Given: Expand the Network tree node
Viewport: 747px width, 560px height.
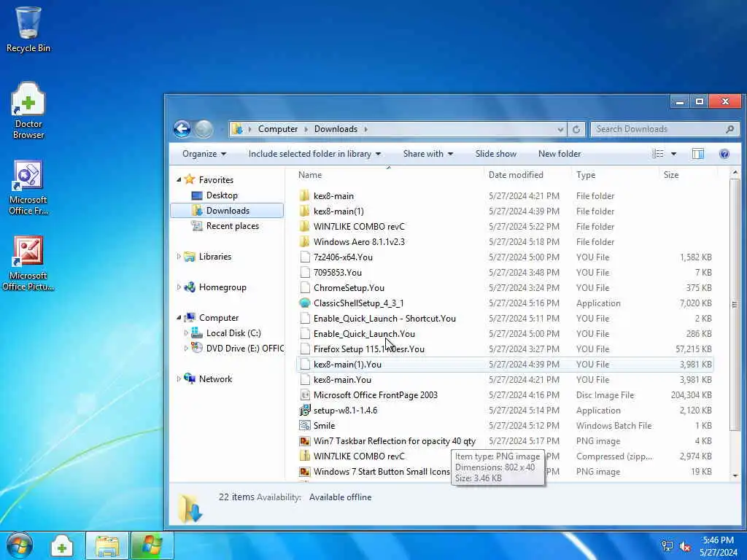Looking at the screenshot, I should 179,379.
